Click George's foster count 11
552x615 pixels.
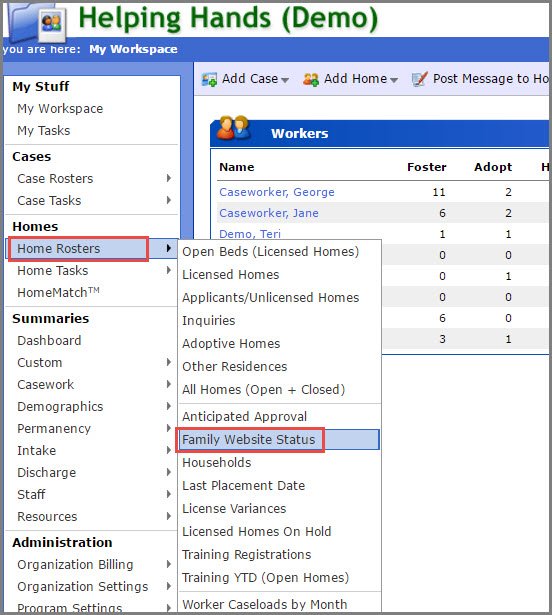(x=439, y=192)
